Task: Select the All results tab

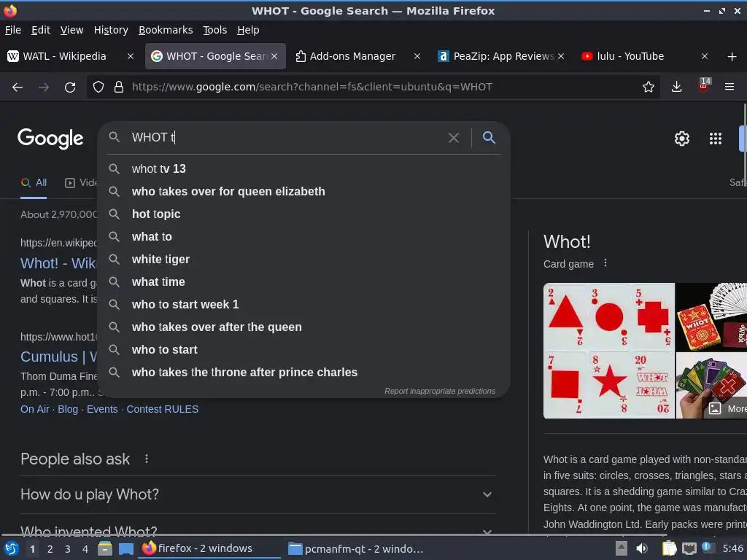Action: (34, 183)
